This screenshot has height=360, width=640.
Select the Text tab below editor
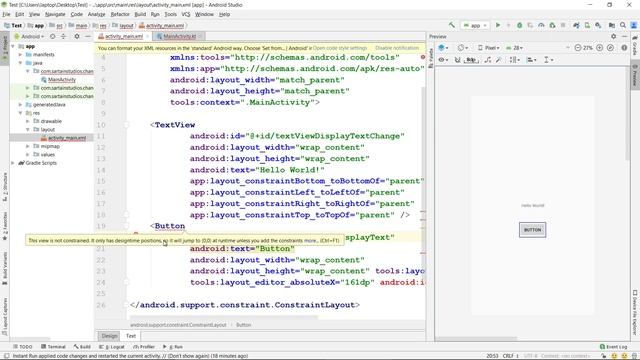pyautogui.click(x=131, y=336)
